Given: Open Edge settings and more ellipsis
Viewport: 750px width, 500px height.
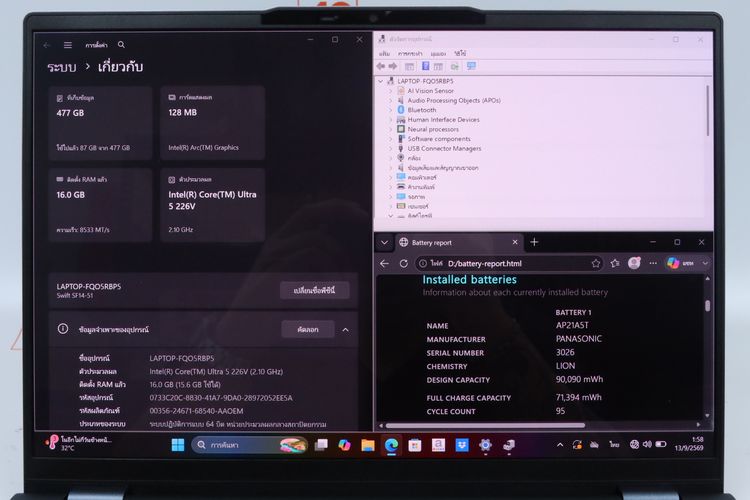Looking at the screenshot, I should pos(653,263).
